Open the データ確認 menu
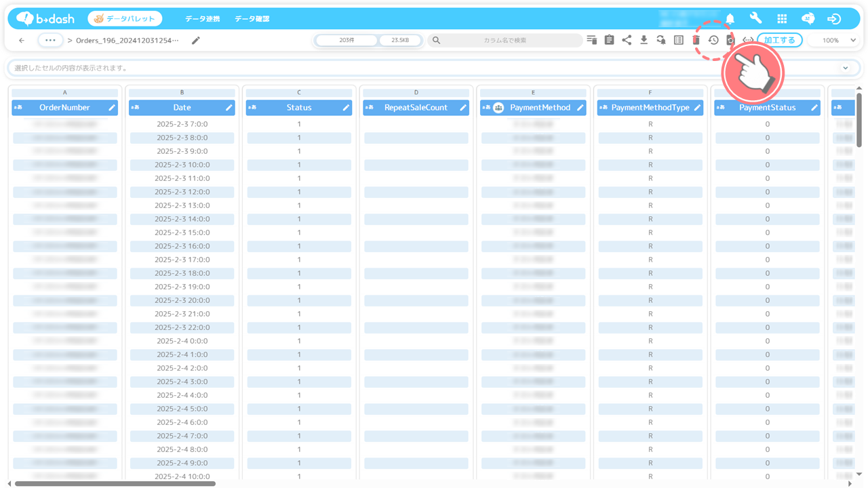 pyautogui.click(x=251, y=19)
